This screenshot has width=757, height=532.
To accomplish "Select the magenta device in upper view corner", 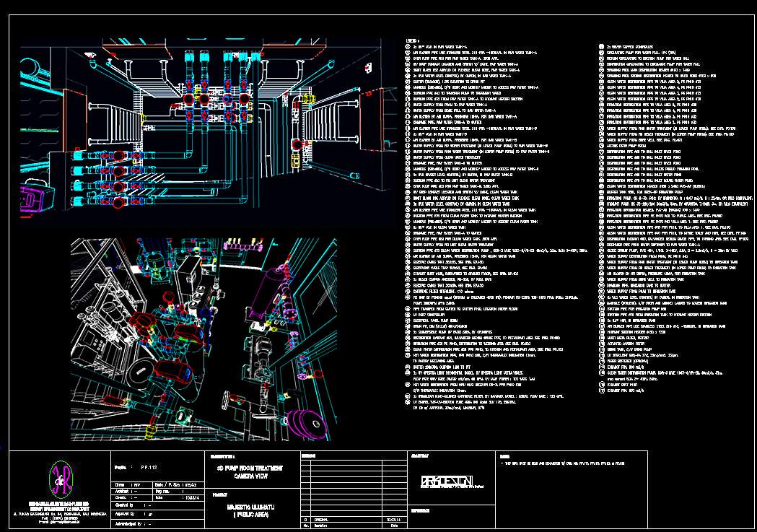I will tap(32, 197).
